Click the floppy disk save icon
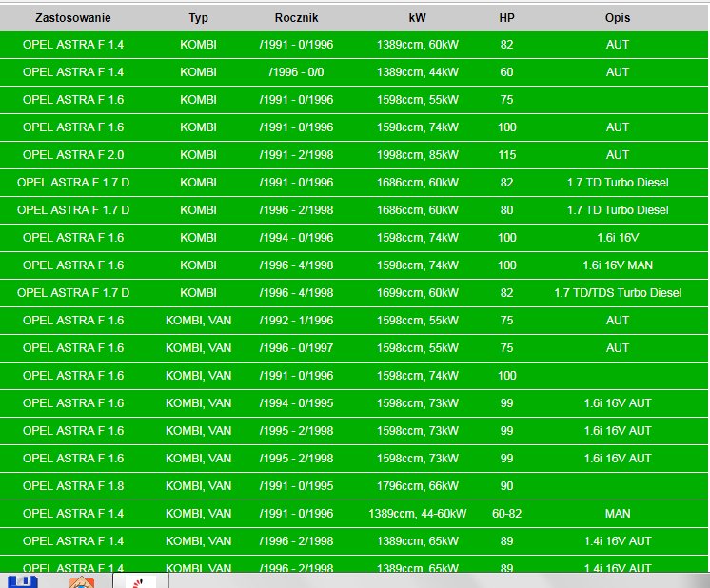This screenshot has width=710, height=588. pyautogui.click(x=22, y=580)
